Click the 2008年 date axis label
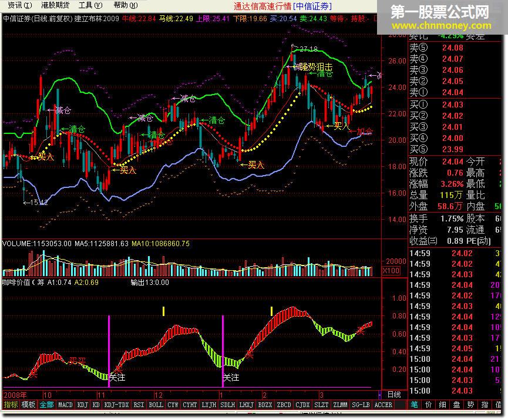This screenshot has height=420, width=508. pyautogui.click(x=15, y=395)
